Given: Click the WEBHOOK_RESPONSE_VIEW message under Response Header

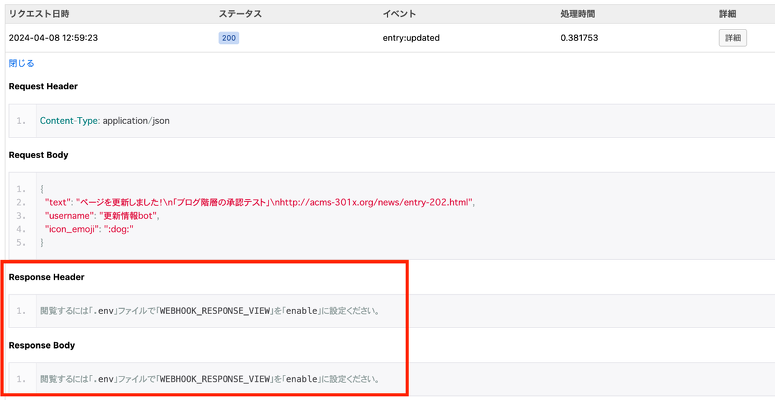Looking at the screenshot, I should click(210, 311).
